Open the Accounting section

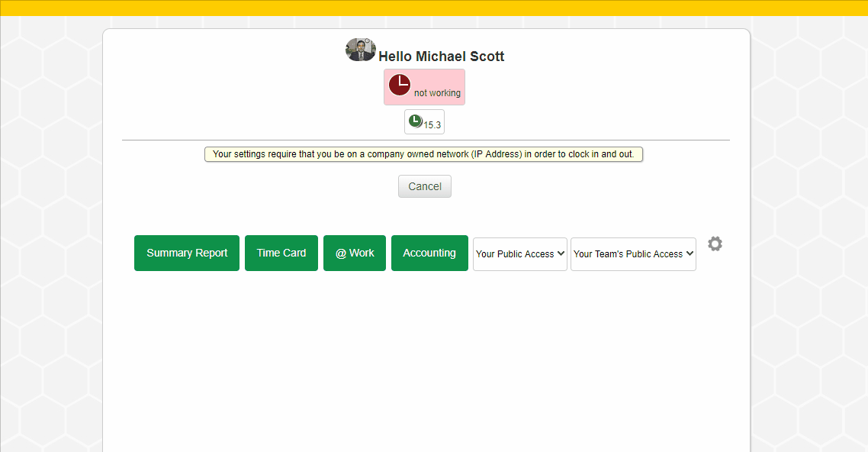429,253
